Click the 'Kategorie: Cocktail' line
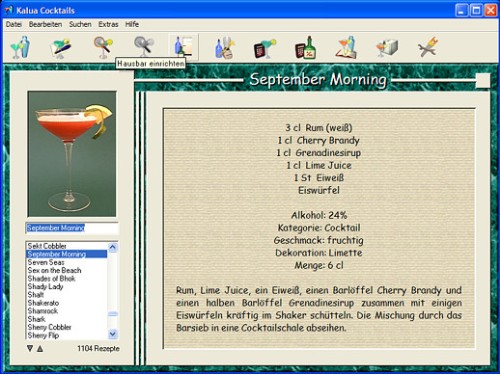Screen dimensions: 500x375 [319, 228]
